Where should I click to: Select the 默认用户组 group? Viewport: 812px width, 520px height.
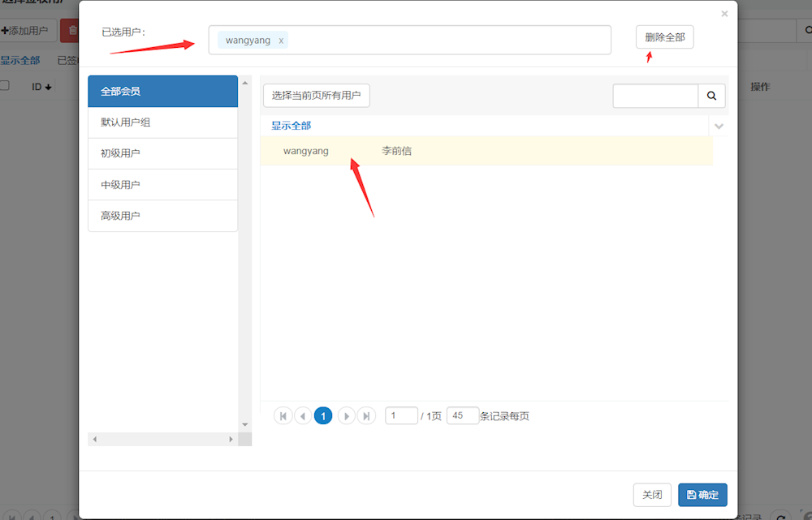(162, 122)
